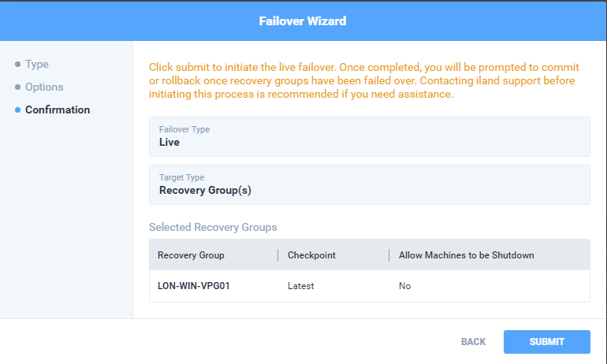This screenshot has width=607, height=364.
Task: Click the Latest checkpoint cell
Action: pos(301,286)
